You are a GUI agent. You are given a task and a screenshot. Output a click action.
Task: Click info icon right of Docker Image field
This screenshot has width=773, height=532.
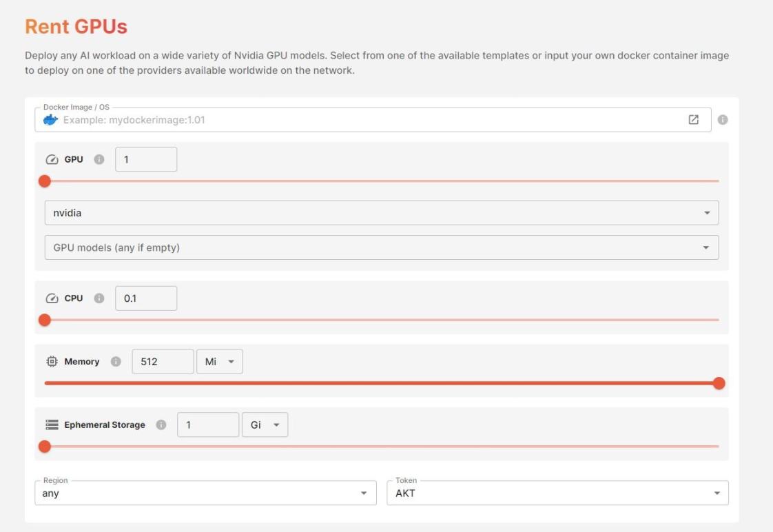(723, 119)
